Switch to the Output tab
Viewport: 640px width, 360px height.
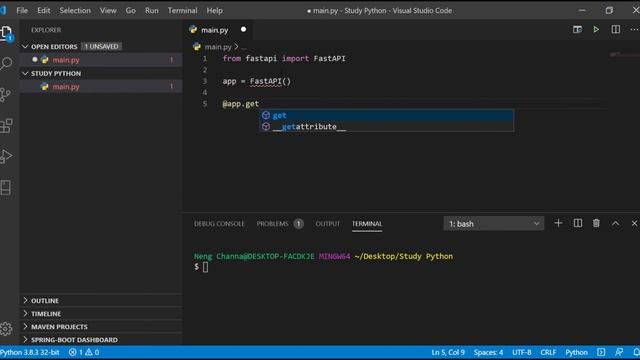tap(327, 224)
